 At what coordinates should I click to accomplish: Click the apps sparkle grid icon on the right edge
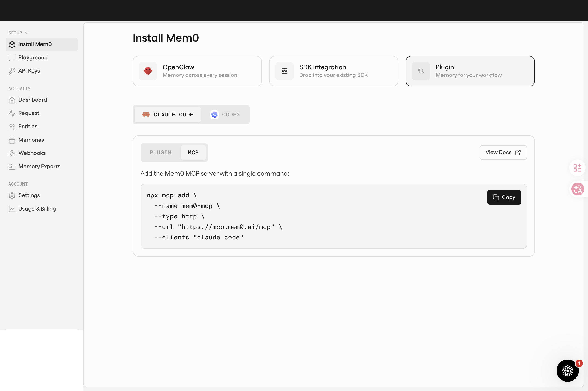point(577,168)
